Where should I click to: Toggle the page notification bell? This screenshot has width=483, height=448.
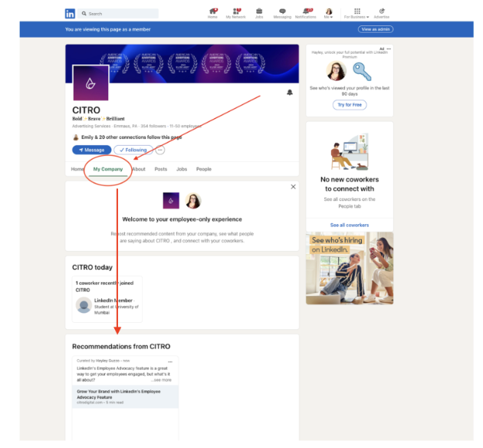coord(290,92)
